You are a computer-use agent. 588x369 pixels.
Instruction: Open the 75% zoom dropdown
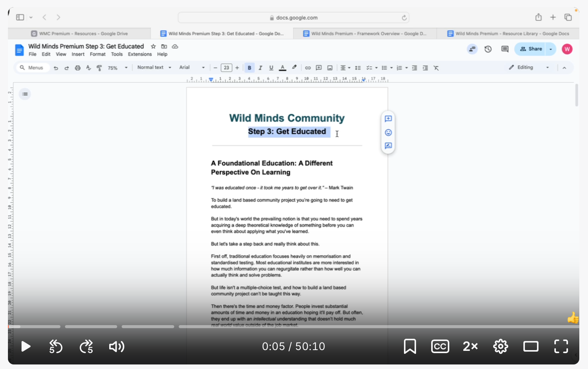[x=118, y=68]
